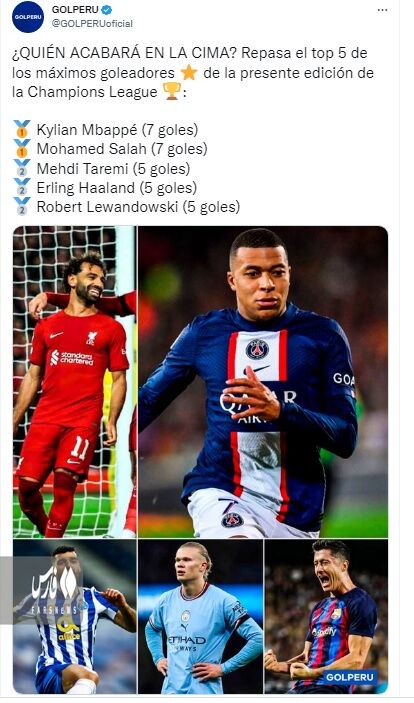The image size is (414, 703).
Task: Click the silver medal beside Erling Haaland
Action: pyautogui.click(x=22, y=187)
